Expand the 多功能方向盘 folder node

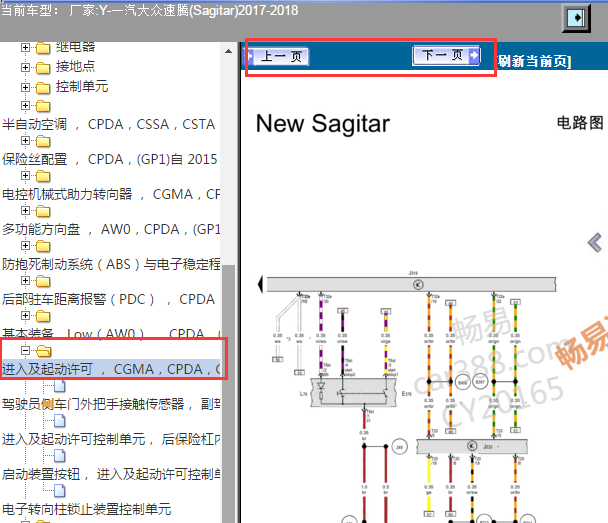[25, 211]
